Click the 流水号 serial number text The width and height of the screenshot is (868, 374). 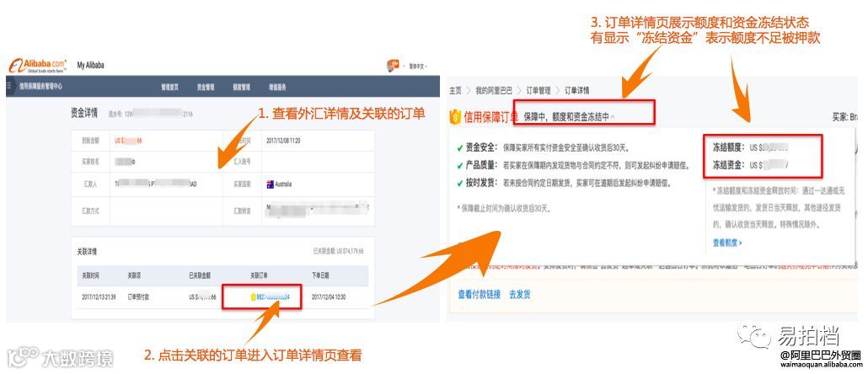150,114
